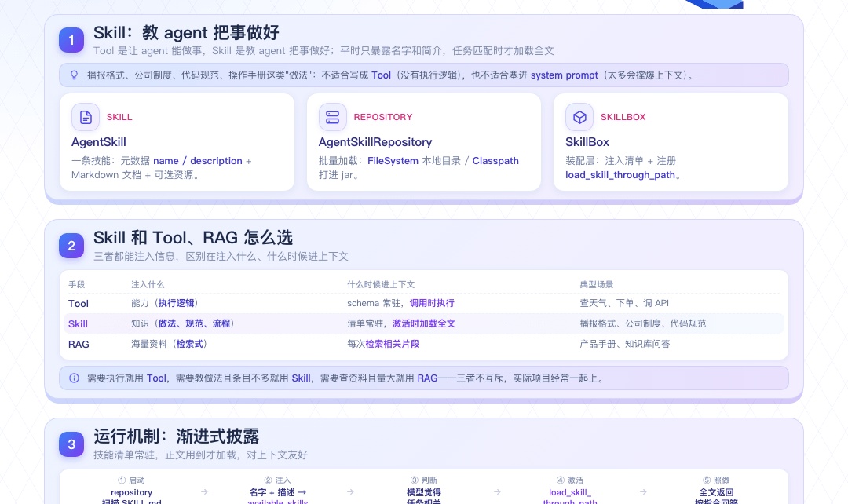Open the AgentSkill card

tap(177, 142)
